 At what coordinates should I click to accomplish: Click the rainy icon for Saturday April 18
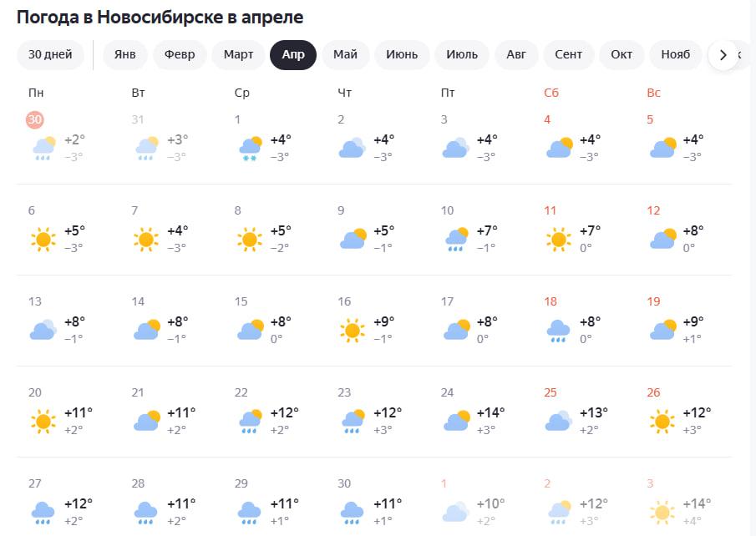559,331
